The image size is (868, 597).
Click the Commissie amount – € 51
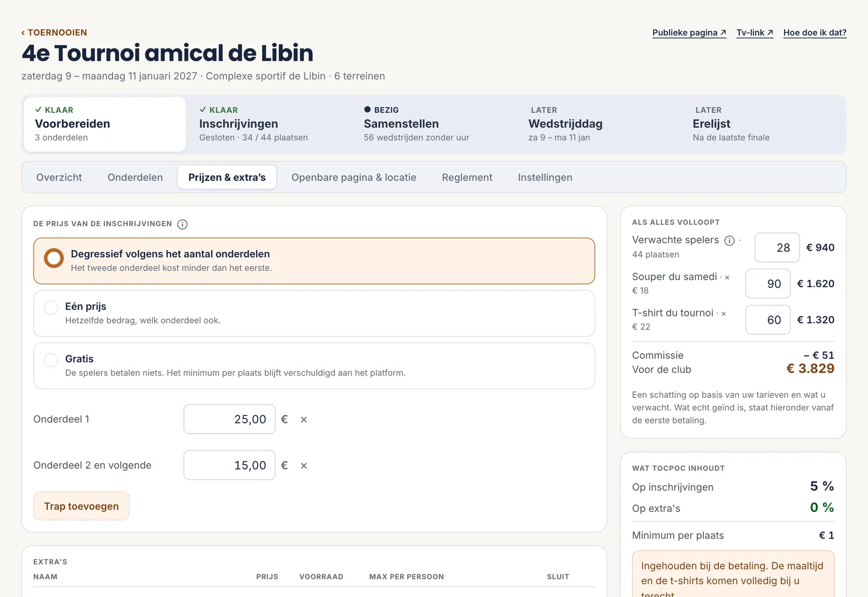tap(819, 355)
